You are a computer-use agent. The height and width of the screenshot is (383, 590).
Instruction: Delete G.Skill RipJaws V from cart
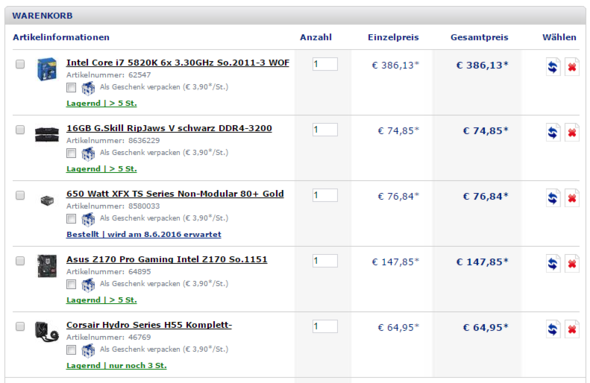[x=572, y=132]
